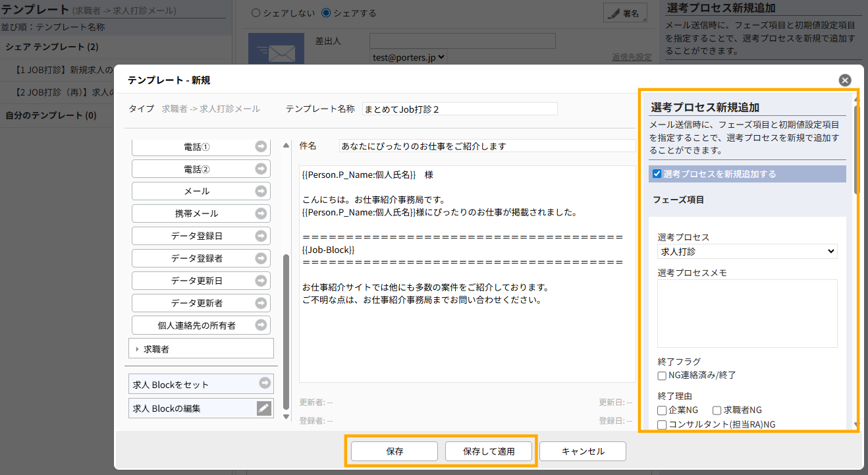Insert the メール field via its arrow icon
The width and height of the screenshot is (868, 475).
point(261,192)
